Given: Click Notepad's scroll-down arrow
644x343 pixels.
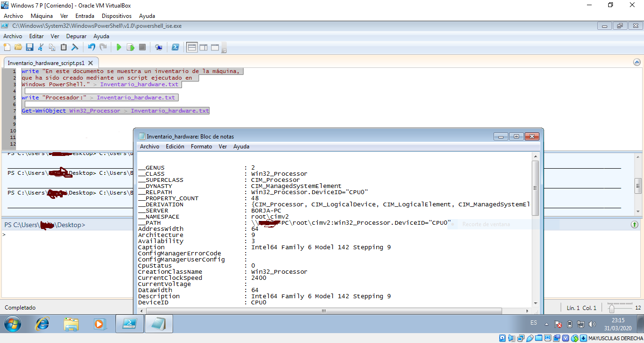Looking at the screenshot, I should point(535,303).
